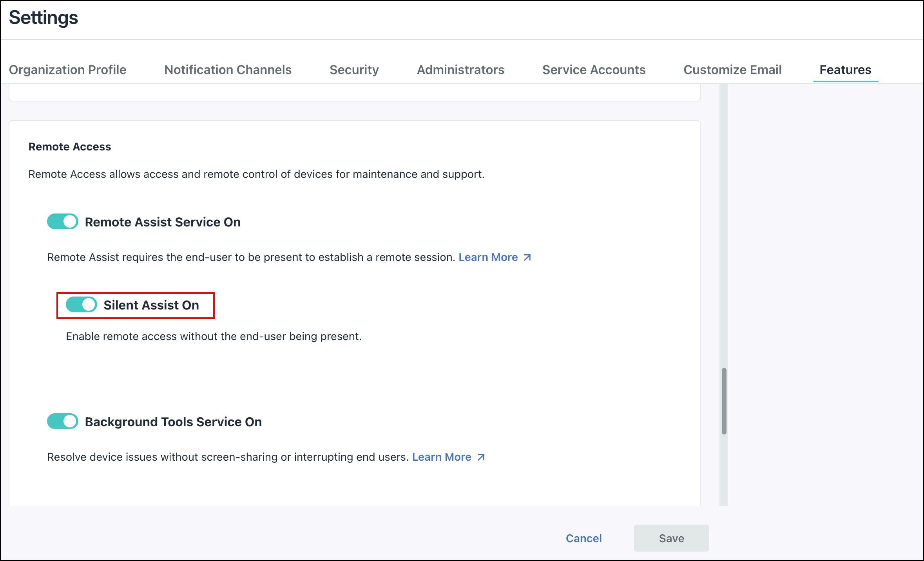Open Learn More for Background Tools
924x561 pixels.
click(x=442, y=457)
